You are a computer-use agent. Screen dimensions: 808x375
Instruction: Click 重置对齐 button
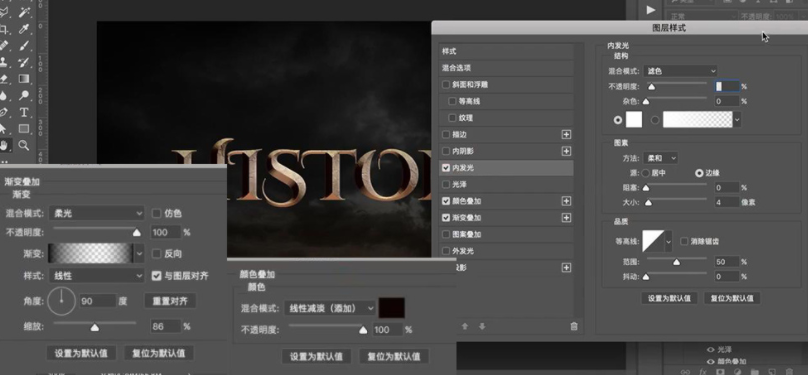[x=170, y=301]
